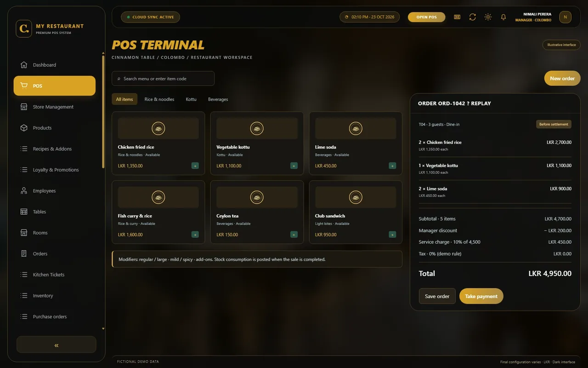The width and height of the screenshot is (588, 368).
Task: Select the Kottu category tab
Action: [x=191, y=99]
